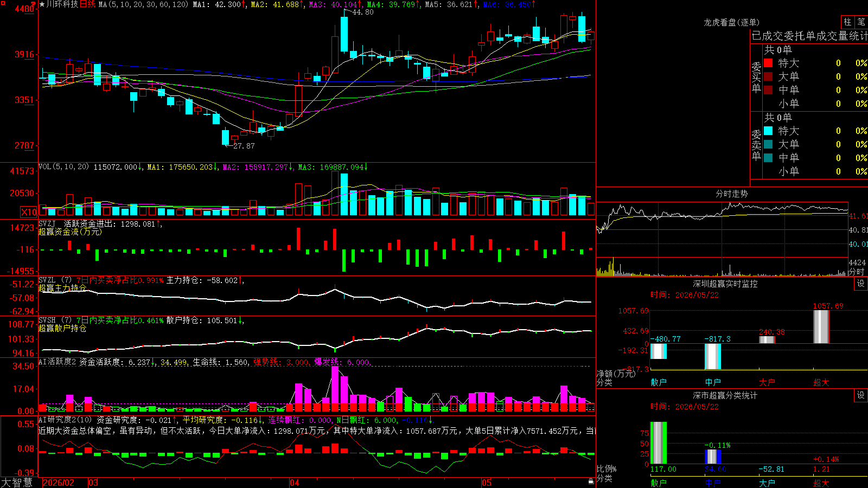Click the 超赢散户持仓 label
Viewport: 868px width, 488px height.
tap(62, 328)
